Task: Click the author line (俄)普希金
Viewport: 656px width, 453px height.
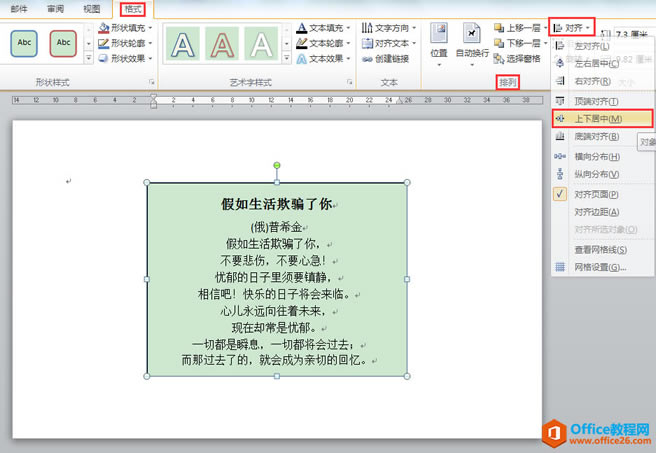Action: (x=276, y=227)
